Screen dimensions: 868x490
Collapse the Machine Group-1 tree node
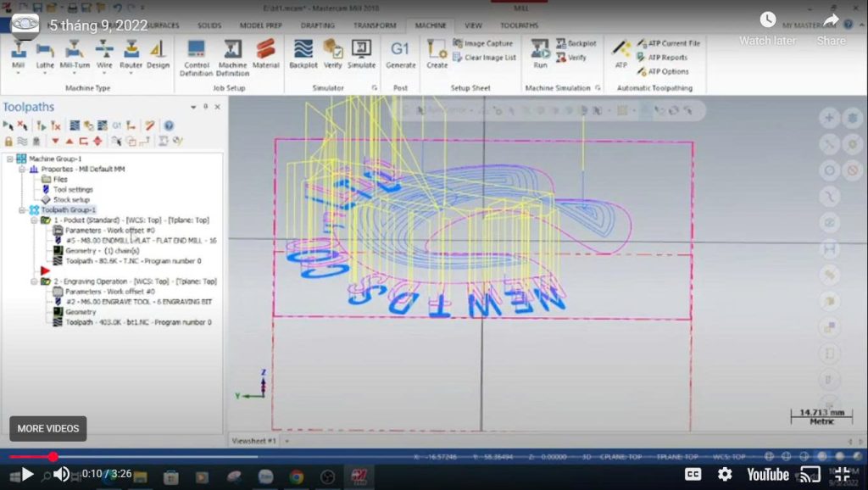point(10,159)
